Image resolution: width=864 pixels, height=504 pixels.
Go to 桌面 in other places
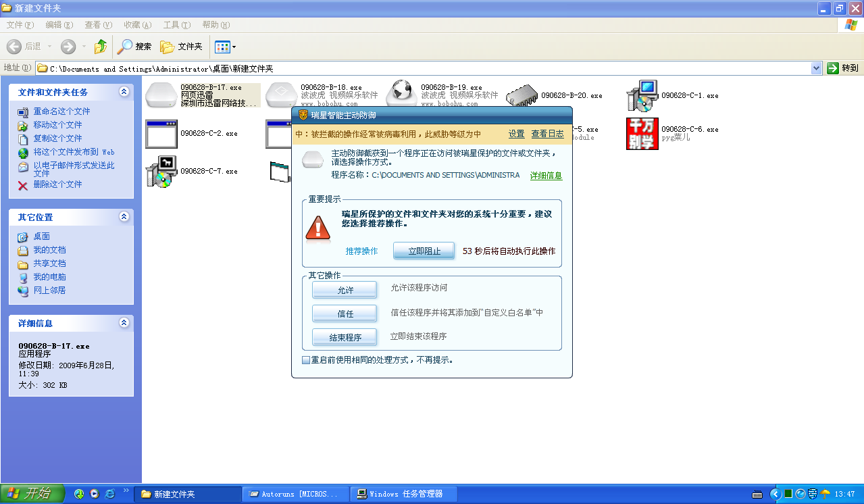coord(41,236)
